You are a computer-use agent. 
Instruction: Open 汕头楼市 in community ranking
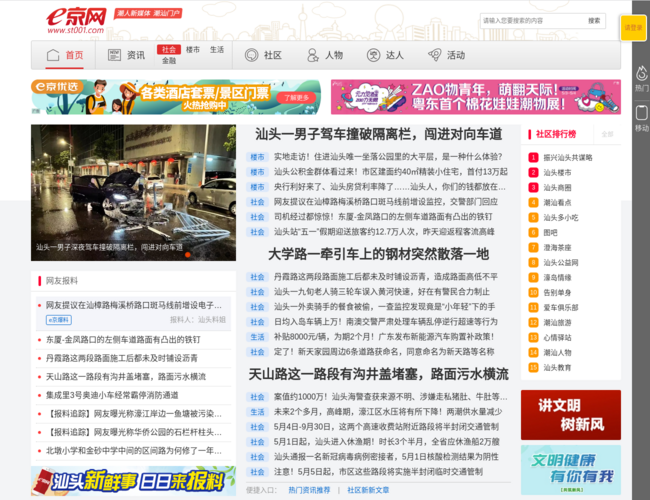coord(558,172)
